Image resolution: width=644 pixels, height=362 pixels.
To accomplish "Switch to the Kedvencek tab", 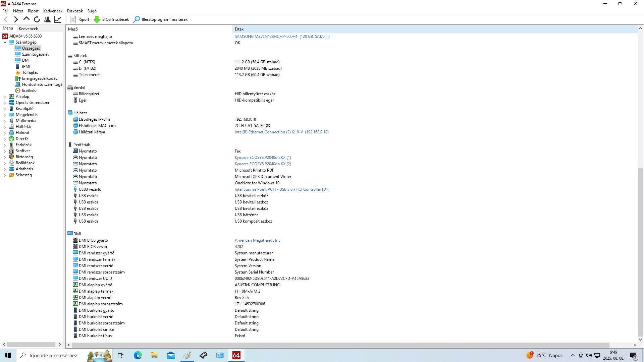I will [x=29, y=29].
